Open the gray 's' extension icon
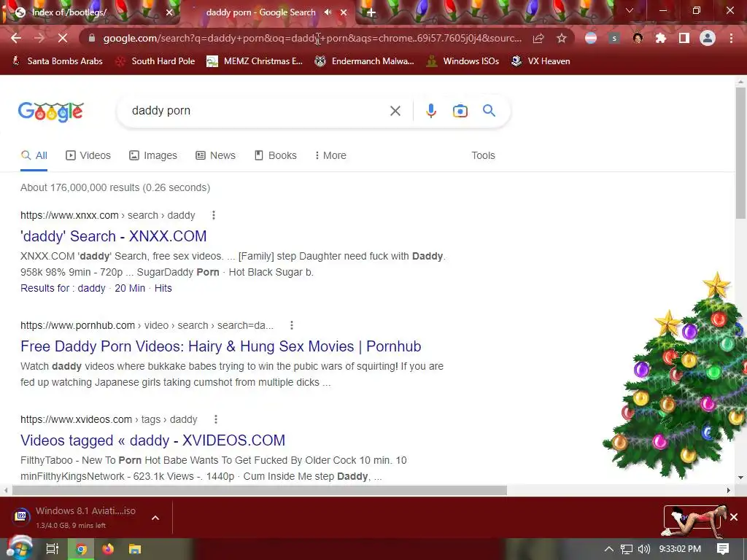Screen dimensions: 747x560 point(614,38)
